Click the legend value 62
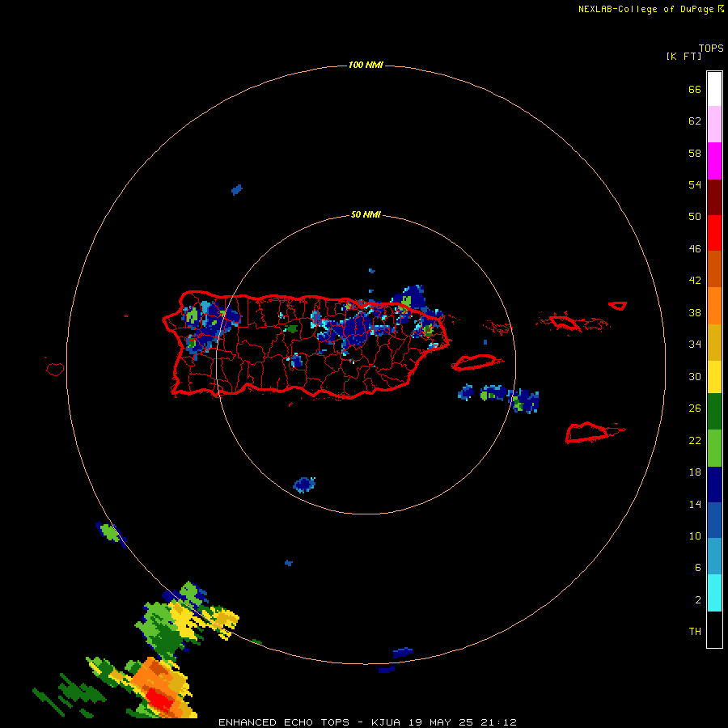728x728 pixels. pos(695,121)
